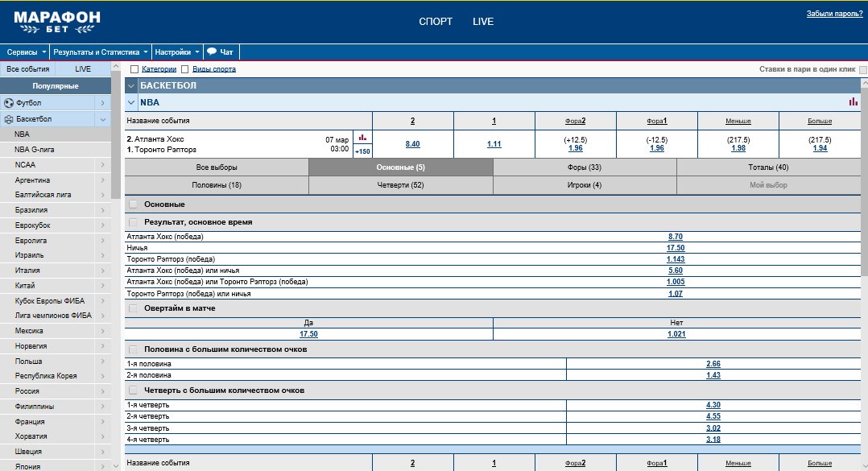The image size is (868, 471).
Task: Click the sidebar vertical scrollbar
Action: click(116, 134)
